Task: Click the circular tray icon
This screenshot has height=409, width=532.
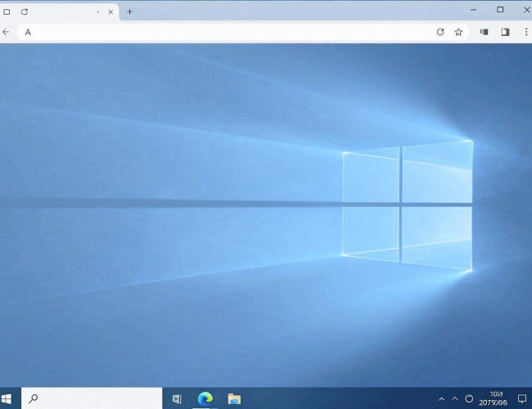Action: 469,399
